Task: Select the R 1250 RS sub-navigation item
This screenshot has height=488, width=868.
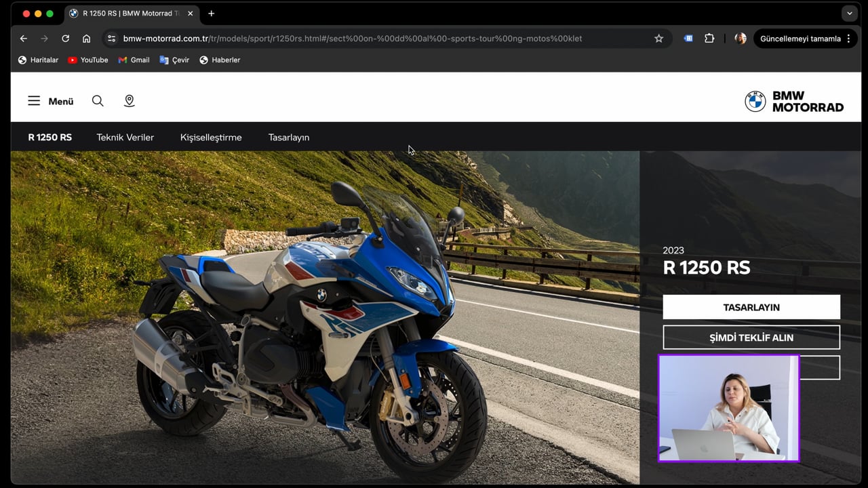Action: [50, 137]
